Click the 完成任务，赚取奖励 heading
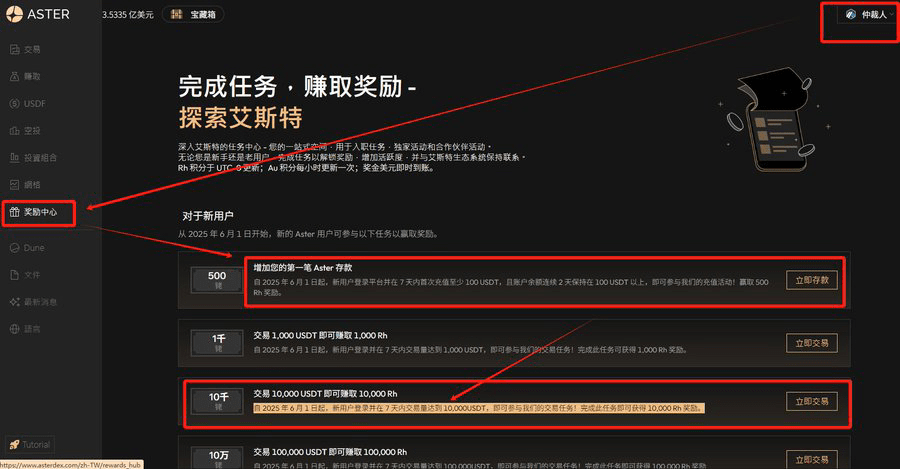The height and width of the screenshot is (469, 900). [x=297, y=87]
